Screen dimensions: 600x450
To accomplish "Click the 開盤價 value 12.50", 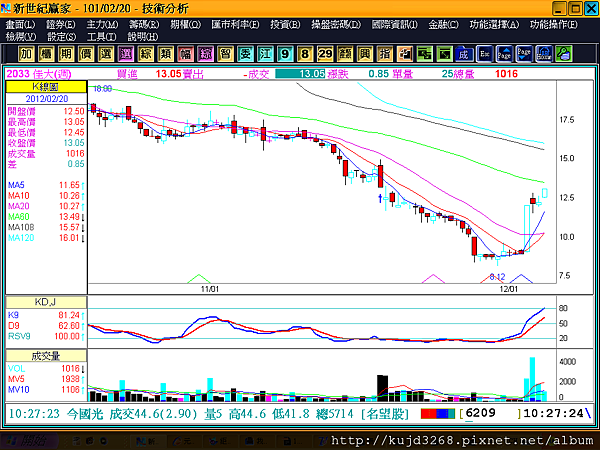I will click(74, 111).
